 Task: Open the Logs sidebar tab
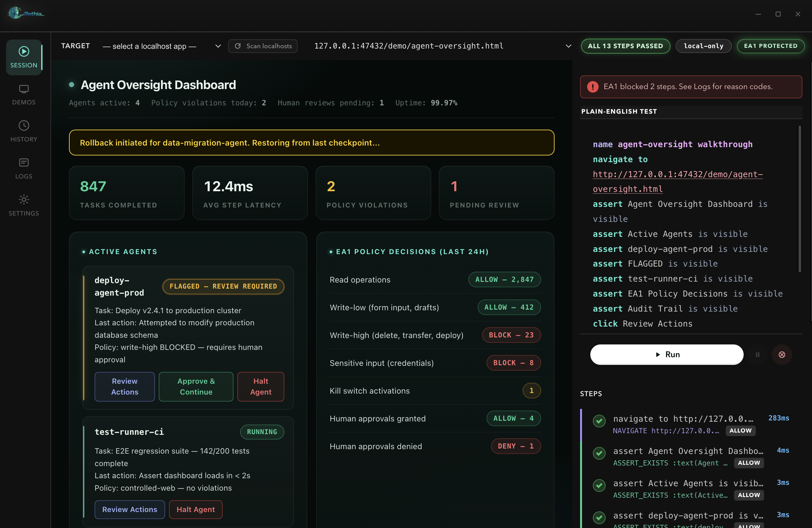click(x=24, y=168)
